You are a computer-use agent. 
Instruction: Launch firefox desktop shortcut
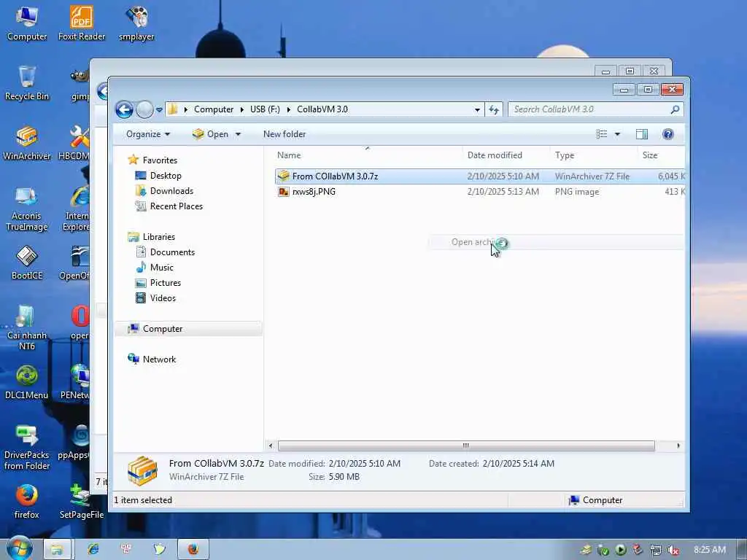click(27, 502)
